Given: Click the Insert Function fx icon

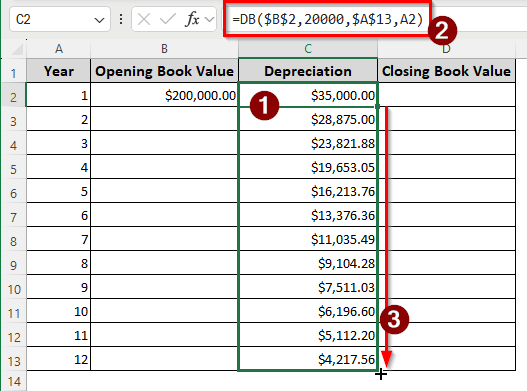Looking at the screenshot, I should tap(192, 19).
